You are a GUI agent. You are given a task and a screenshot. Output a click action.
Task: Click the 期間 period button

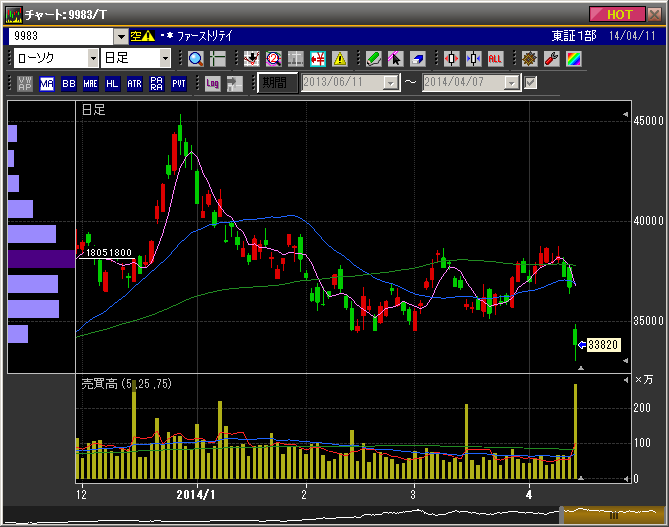pos(272,83)
